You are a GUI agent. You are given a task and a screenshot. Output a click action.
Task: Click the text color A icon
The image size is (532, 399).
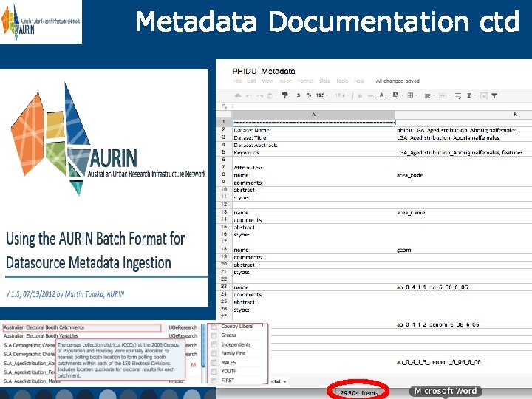[382, 95]
